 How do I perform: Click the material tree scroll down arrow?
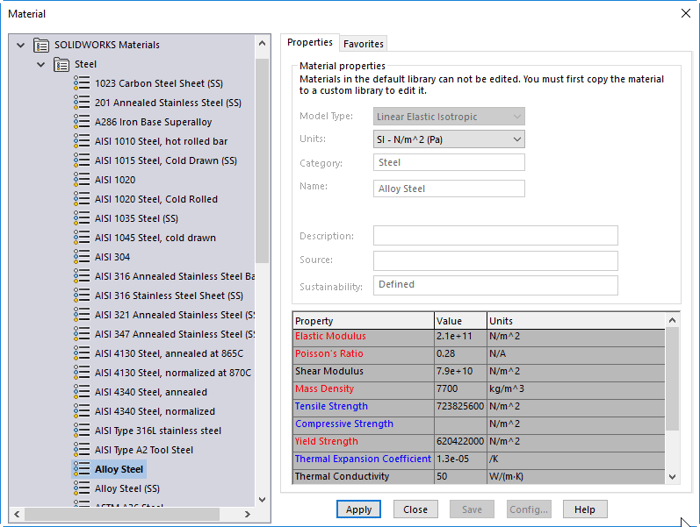(262, 499)
